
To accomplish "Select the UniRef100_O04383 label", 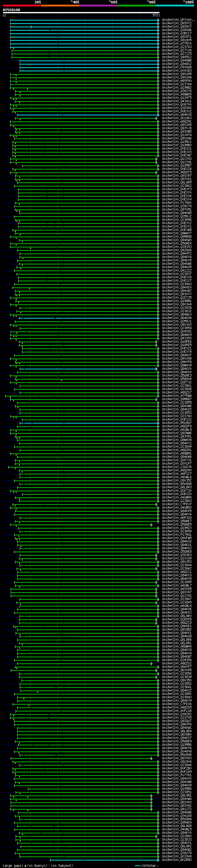I will click(177, 71).
